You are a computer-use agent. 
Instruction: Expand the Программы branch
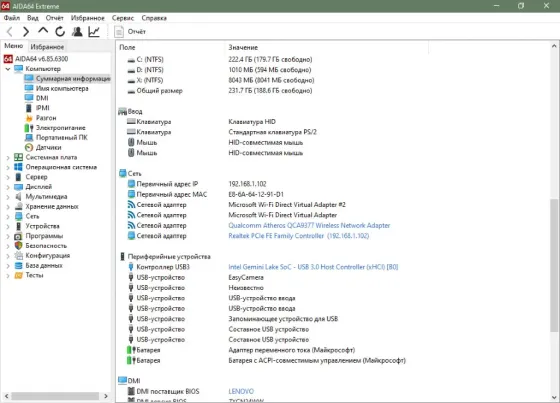pos(8,236)
